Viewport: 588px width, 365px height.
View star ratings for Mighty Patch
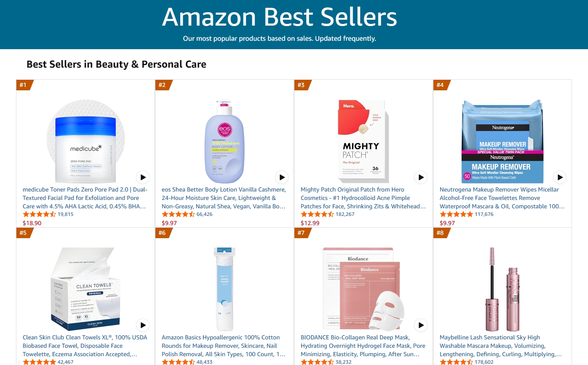tap(317, 214)
